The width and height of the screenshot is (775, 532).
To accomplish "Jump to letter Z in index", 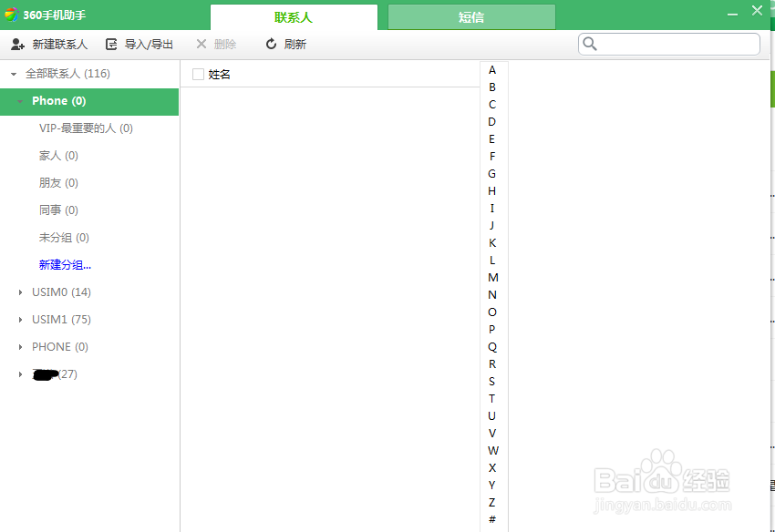I will point(492,502).
